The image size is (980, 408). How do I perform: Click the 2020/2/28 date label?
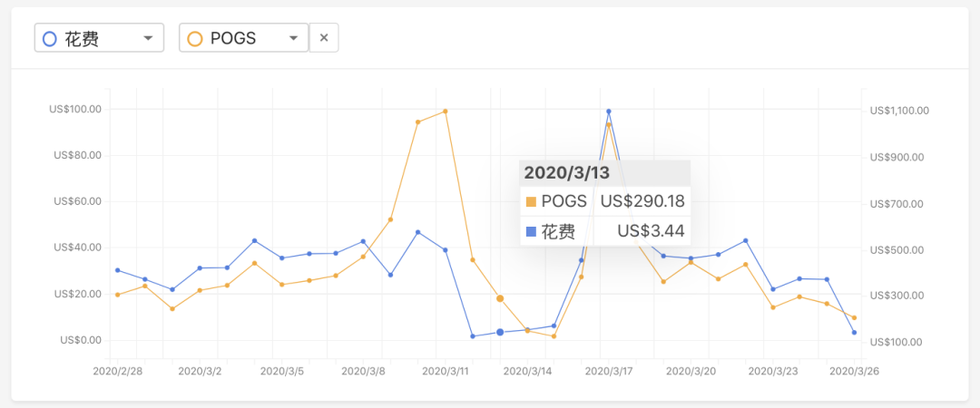(119, 371)
